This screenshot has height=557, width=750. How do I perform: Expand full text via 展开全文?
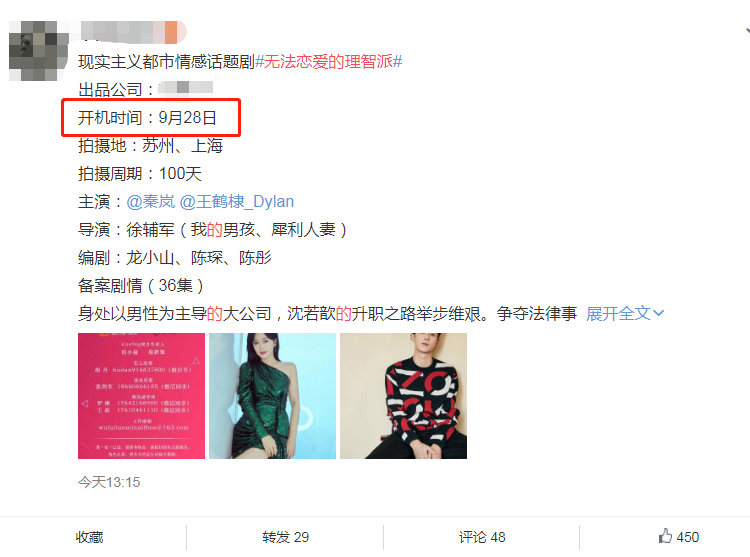618,314
